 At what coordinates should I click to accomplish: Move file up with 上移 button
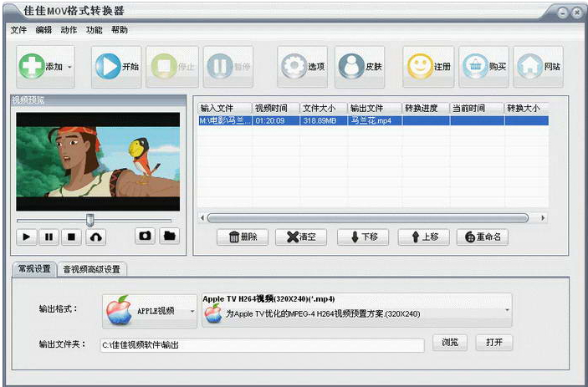point(424,237)
